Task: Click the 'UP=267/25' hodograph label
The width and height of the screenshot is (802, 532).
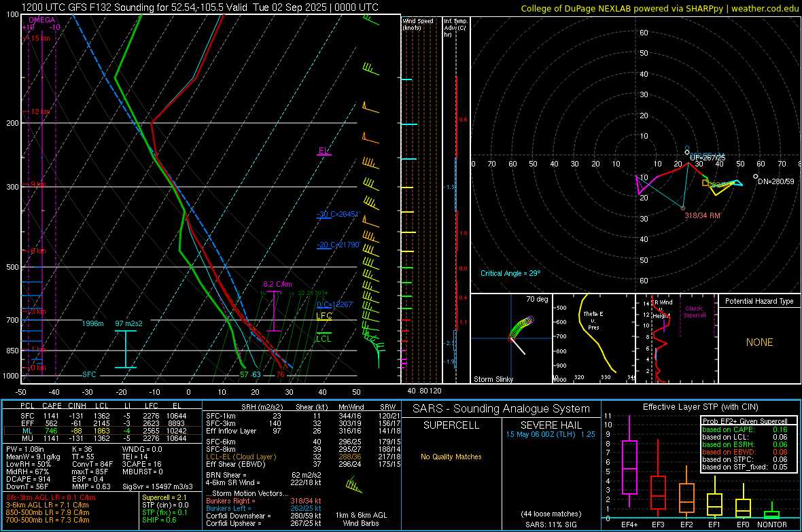Action: (x=708, y=158)
